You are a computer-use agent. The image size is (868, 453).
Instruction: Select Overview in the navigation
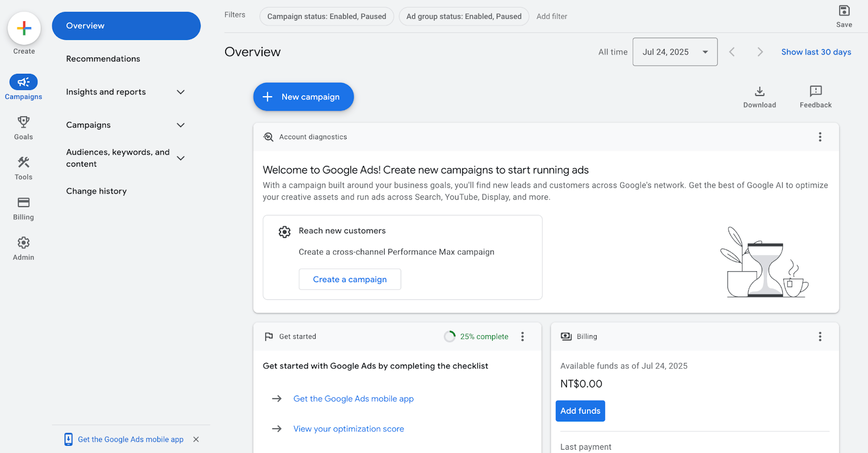(126, 25)
